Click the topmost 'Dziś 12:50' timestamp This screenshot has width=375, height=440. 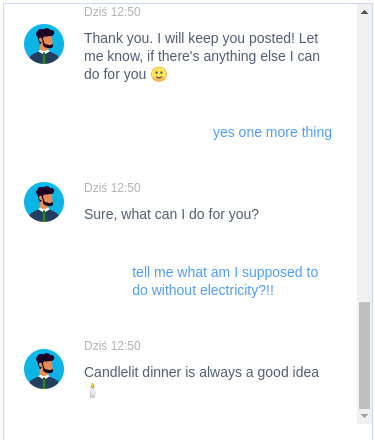point(112,12)
